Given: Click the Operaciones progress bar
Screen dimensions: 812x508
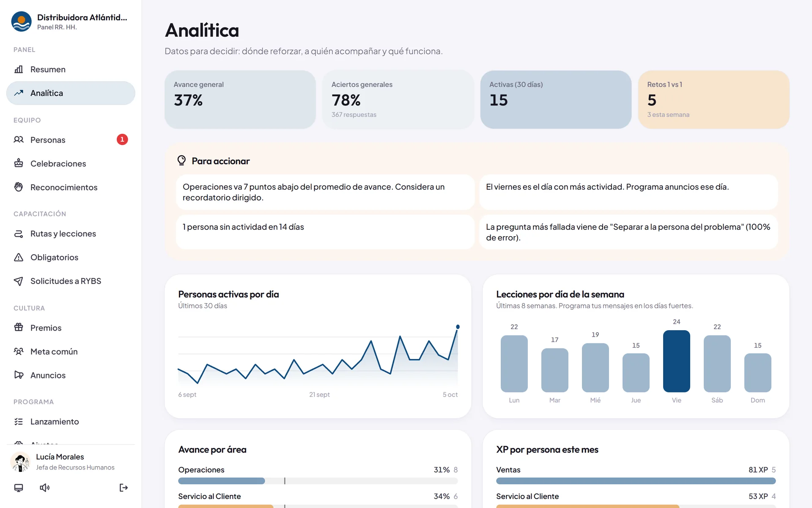Looking at the screenshot, I should click(x=318, y=481).
